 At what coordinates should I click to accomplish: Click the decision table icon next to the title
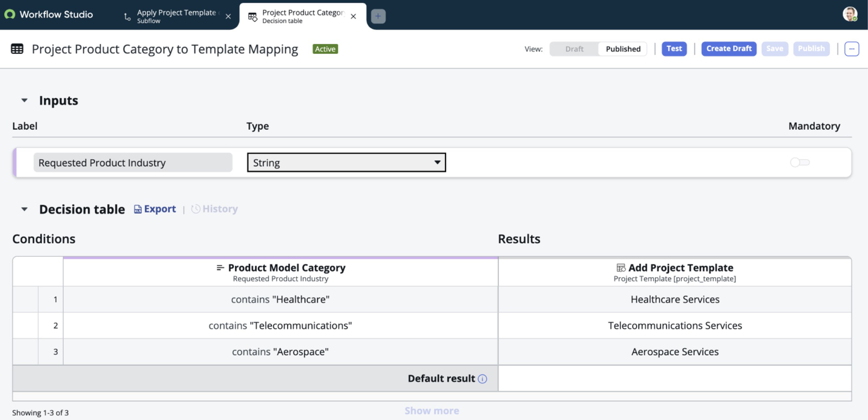[17, 49]
